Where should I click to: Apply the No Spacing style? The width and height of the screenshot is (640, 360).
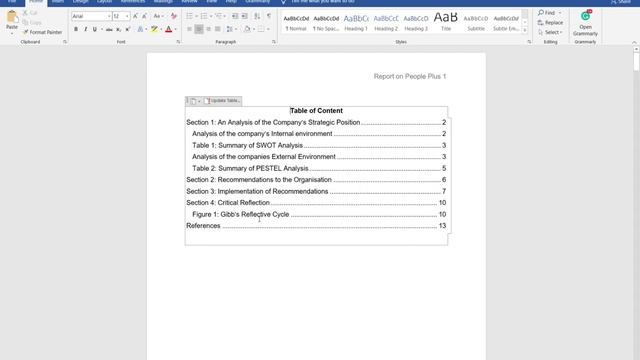pos(326,23)
